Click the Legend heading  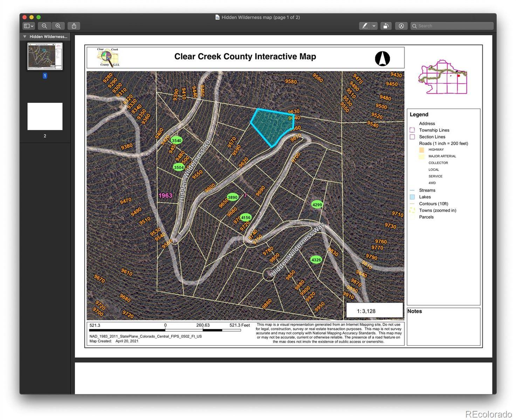(x=419, y=114)
